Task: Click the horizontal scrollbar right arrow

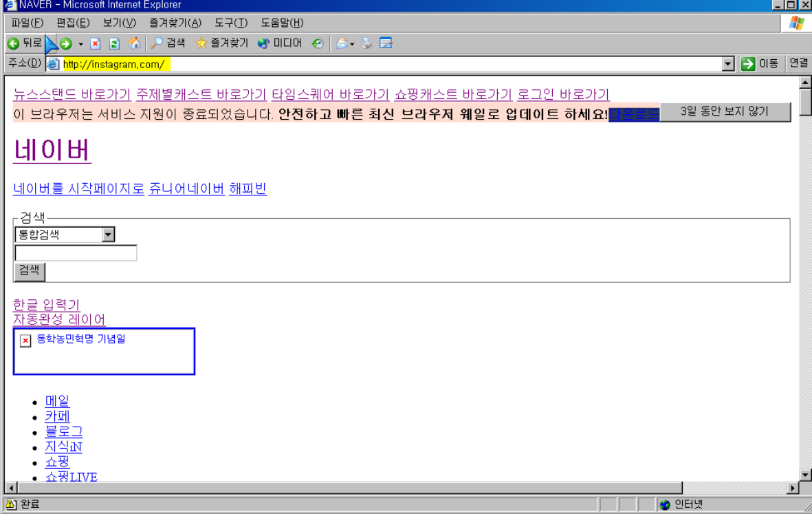Action: click(793, 488)
